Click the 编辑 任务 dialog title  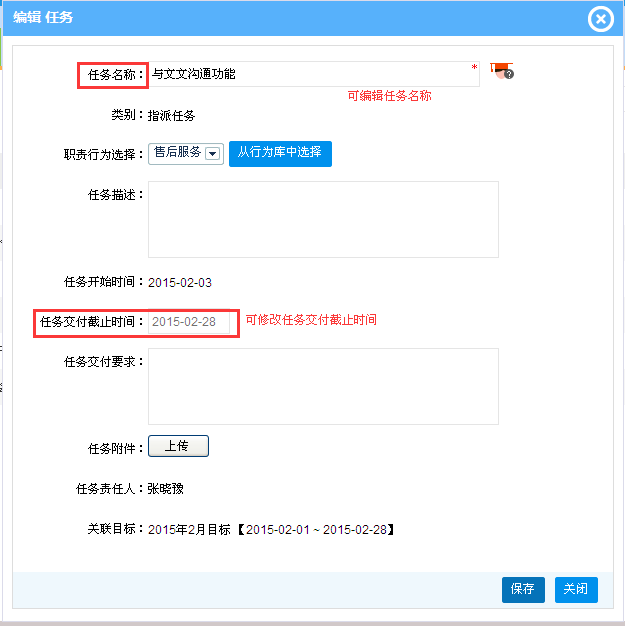coord(43,18)
